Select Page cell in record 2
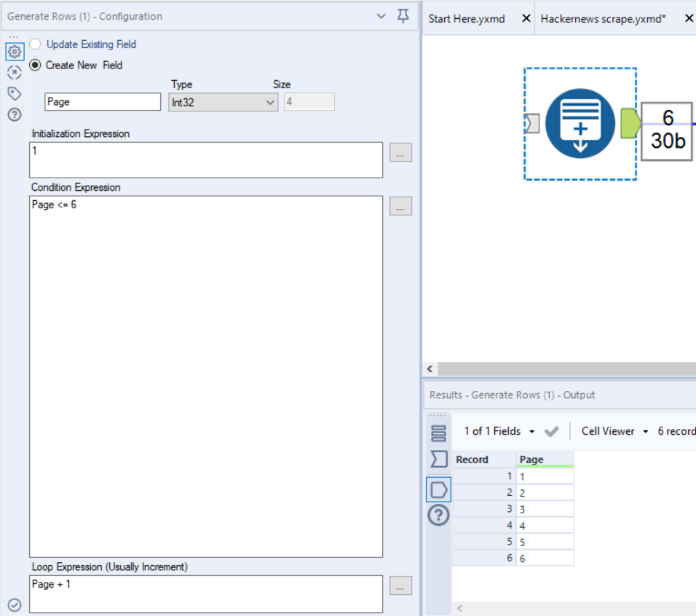Screen dimensions: 696x616 (x=545, y=493)
